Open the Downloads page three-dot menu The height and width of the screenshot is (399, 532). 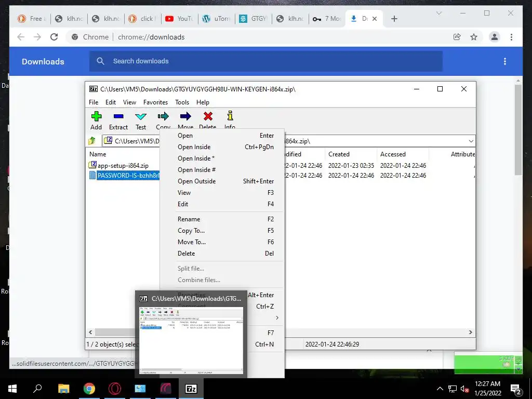(x=505, y=61)
